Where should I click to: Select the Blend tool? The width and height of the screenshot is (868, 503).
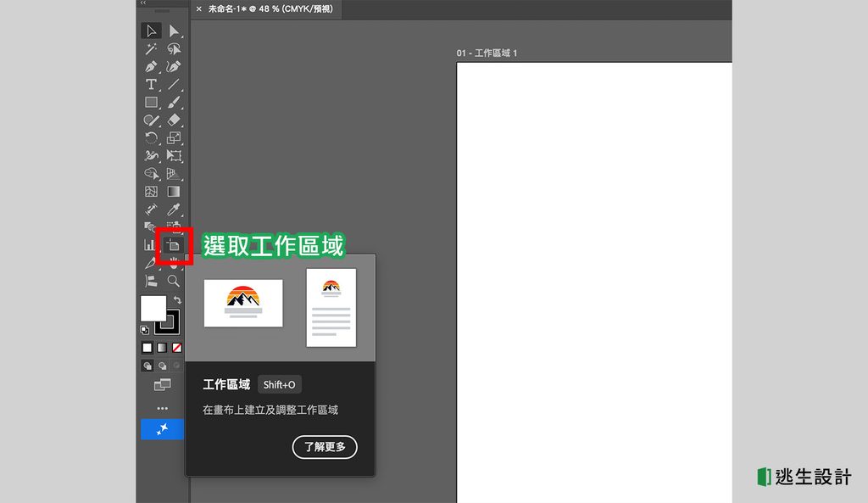pyautogui.click(x=149, y=226)
